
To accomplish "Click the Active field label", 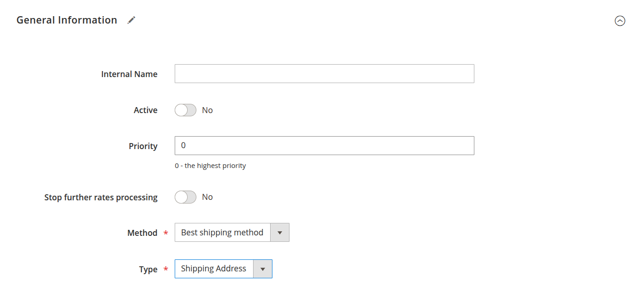I will tap(145, 110).
